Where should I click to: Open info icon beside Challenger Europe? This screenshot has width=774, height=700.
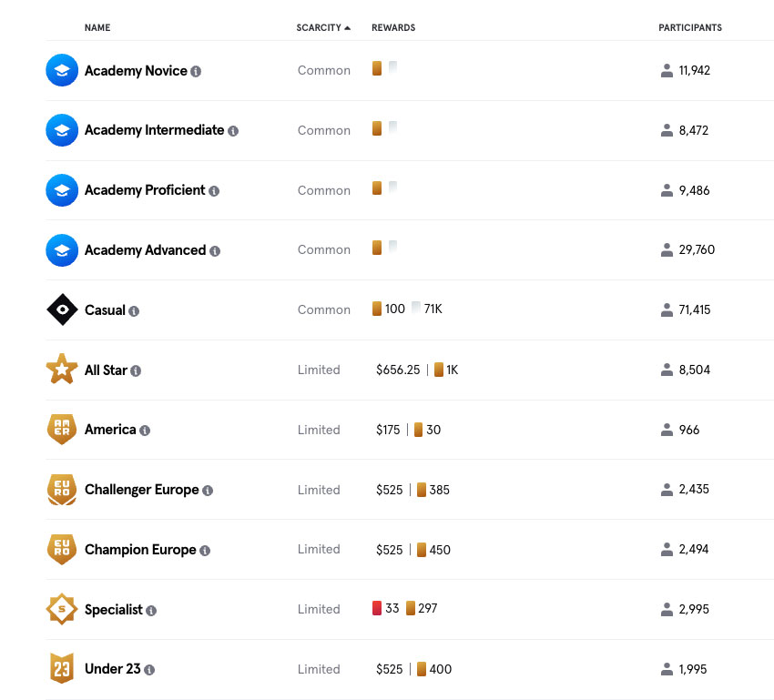[208, 491]
